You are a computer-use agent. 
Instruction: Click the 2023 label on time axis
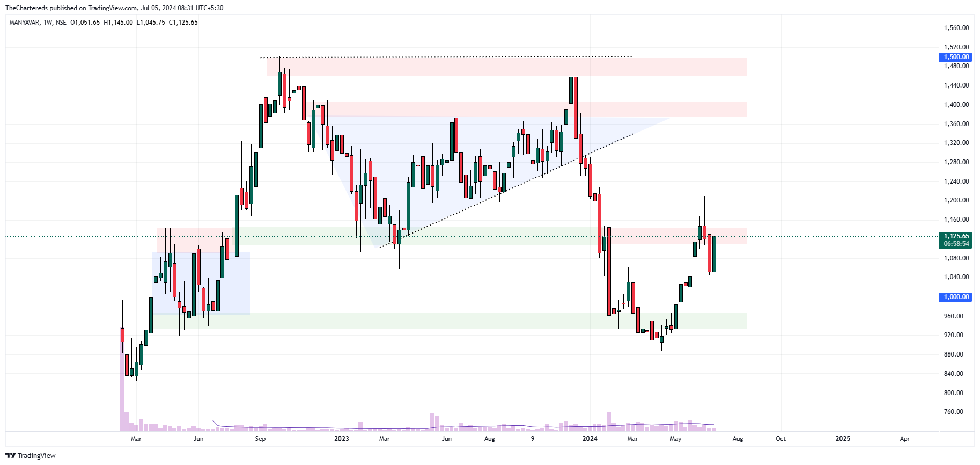click(x=341, y=439)
